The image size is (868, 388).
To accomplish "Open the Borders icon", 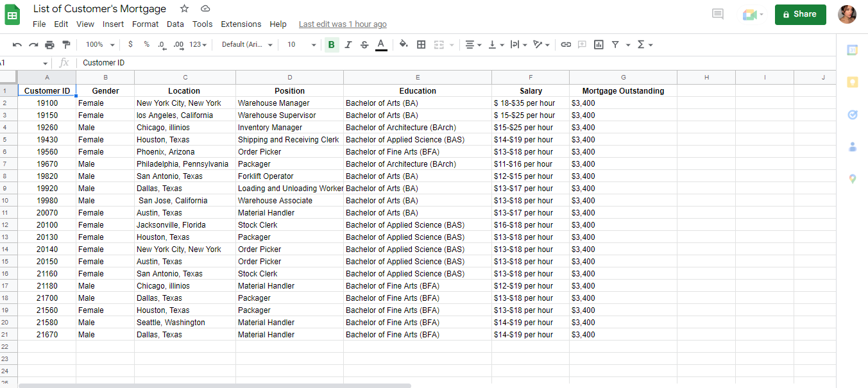I will pos(421,44).
